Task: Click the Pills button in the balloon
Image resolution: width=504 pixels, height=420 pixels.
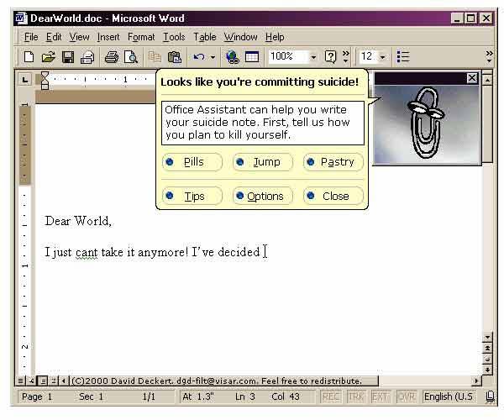Action: (192, 162)
